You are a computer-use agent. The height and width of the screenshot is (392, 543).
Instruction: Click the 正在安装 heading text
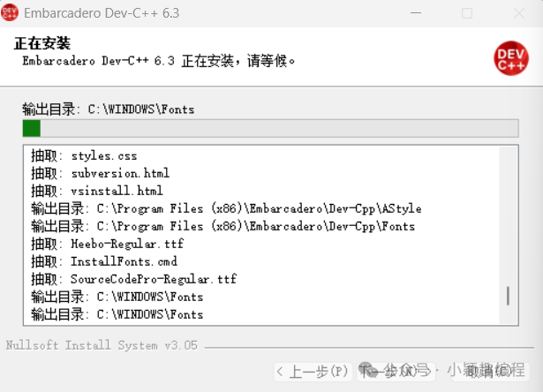coord(42,43)
